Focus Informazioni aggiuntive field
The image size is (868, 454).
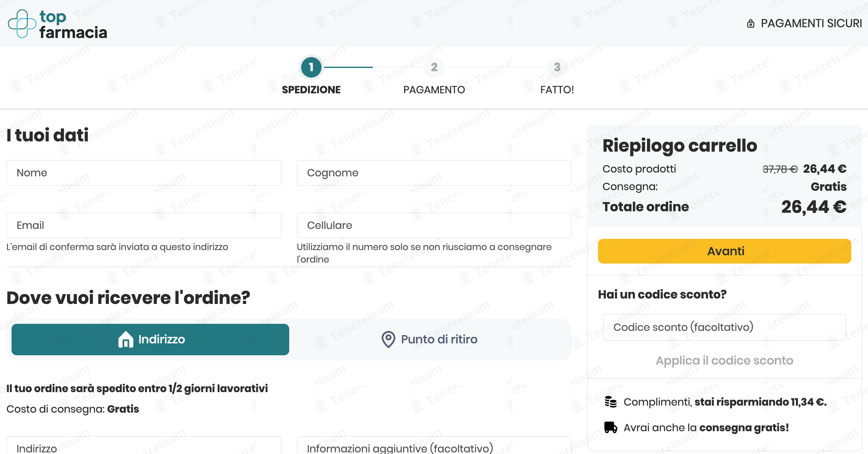pyautogui.click(x=434, y=446)
